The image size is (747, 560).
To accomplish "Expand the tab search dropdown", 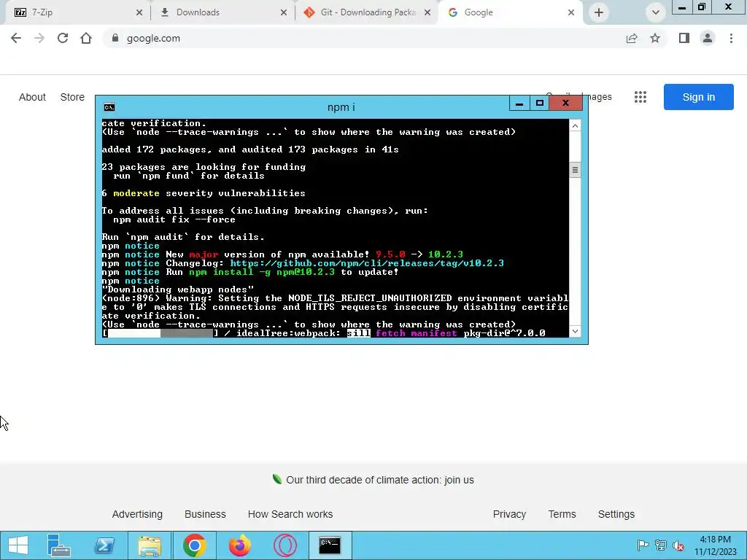I will click(656, 13).
